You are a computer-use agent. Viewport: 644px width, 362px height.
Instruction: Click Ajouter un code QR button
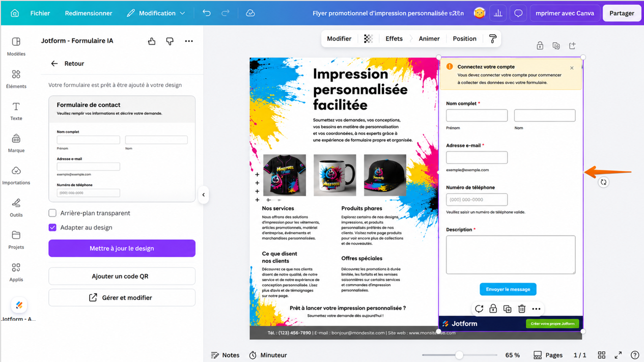[x=122, y=276]
